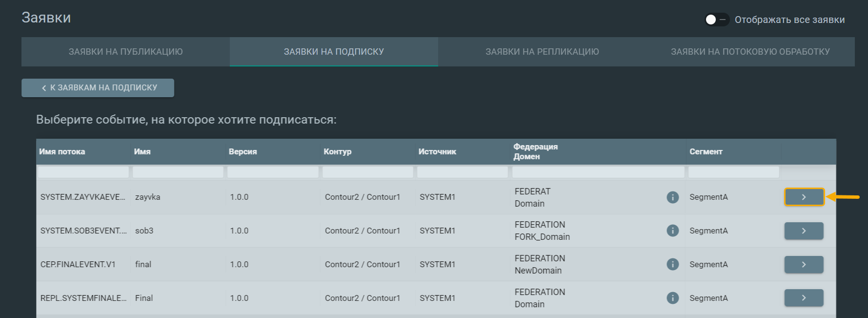
Task: Click filter field under 'Имя потока'
Action: click(83, 172)
